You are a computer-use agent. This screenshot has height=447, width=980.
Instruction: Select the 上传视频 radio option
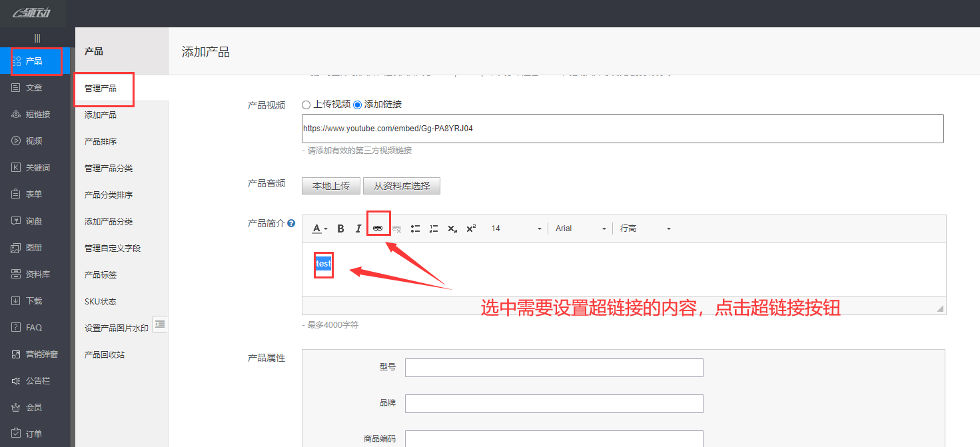pyautogui.click(x=305, y=104)
